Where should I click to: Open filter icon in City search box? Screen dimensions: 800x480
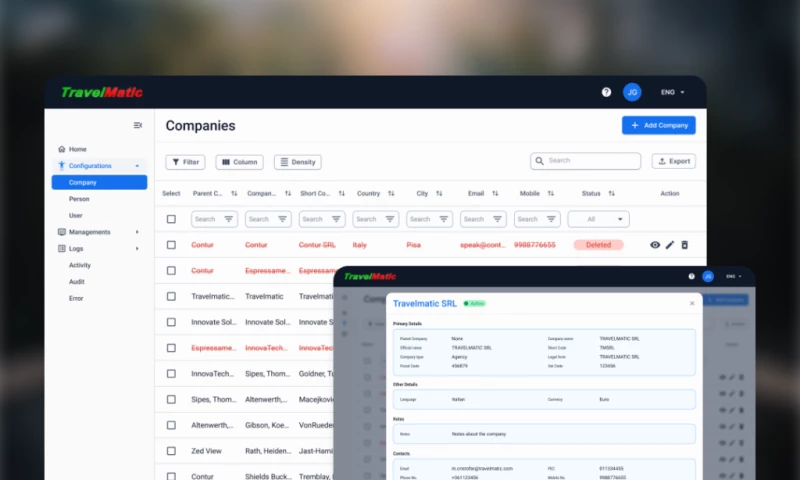(x=444, y=219)
